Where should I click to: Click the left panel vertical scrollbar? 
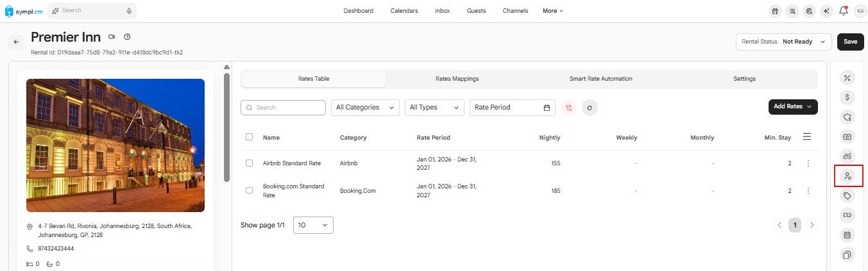226,127
